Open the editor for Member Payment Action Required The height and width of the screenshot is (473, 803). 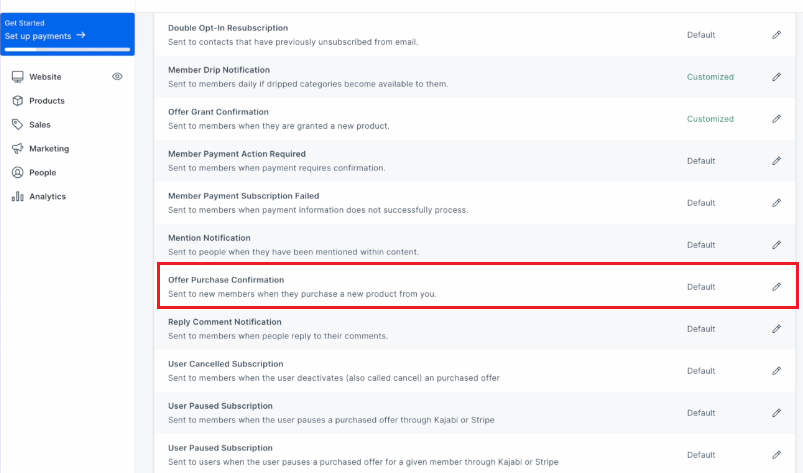(776, 161)
